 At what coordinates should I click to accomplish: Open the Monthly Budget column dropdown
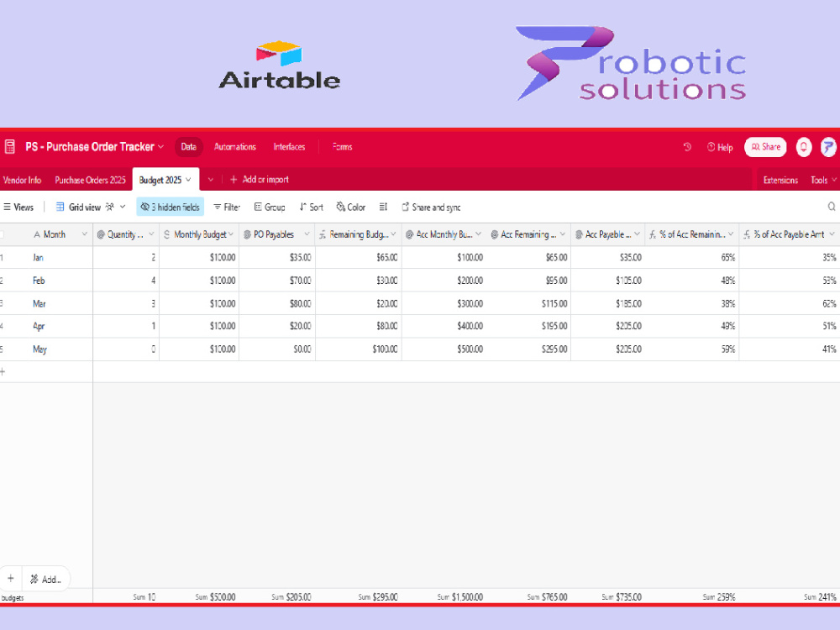click(231, 234)
